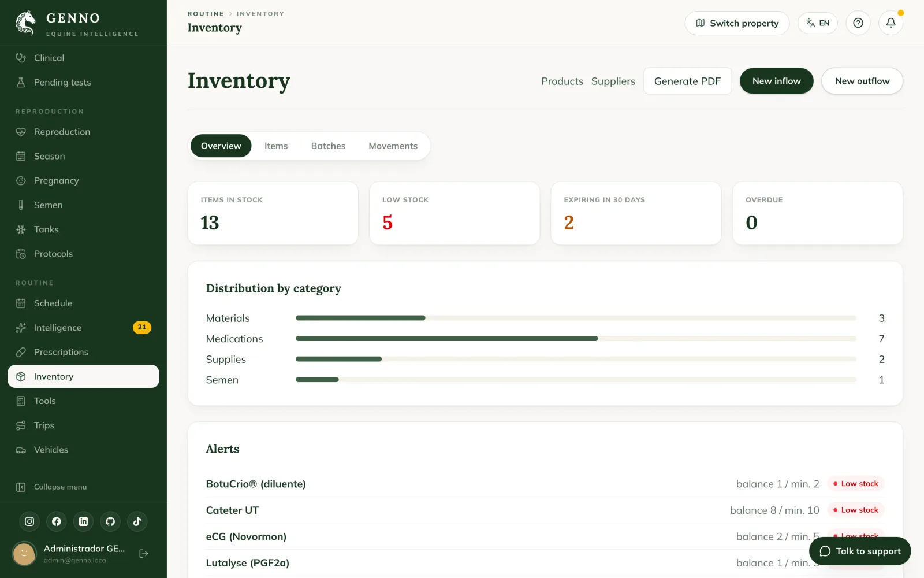Click the Overdue summary card
The height and width of the screenshot is (578, 924).
[818, 213]
